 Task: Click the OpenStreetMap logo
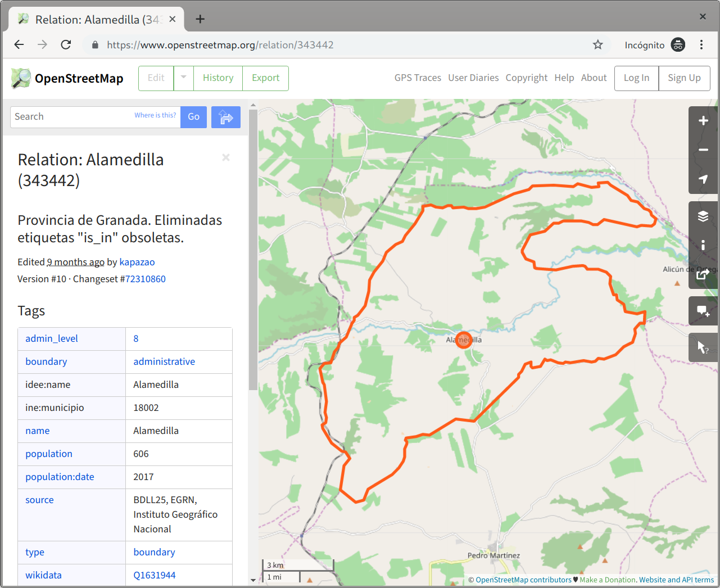pos(67,78)
